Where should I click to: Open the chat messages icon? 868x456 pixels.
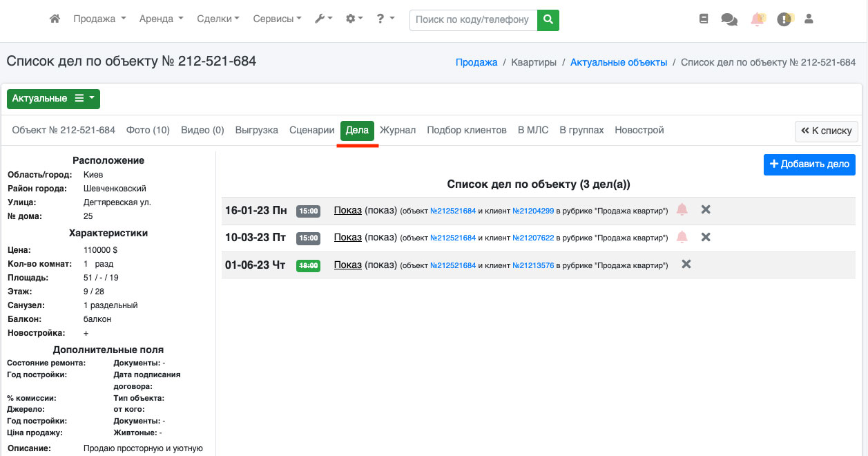pyautogui.click(x=729, y=19)
